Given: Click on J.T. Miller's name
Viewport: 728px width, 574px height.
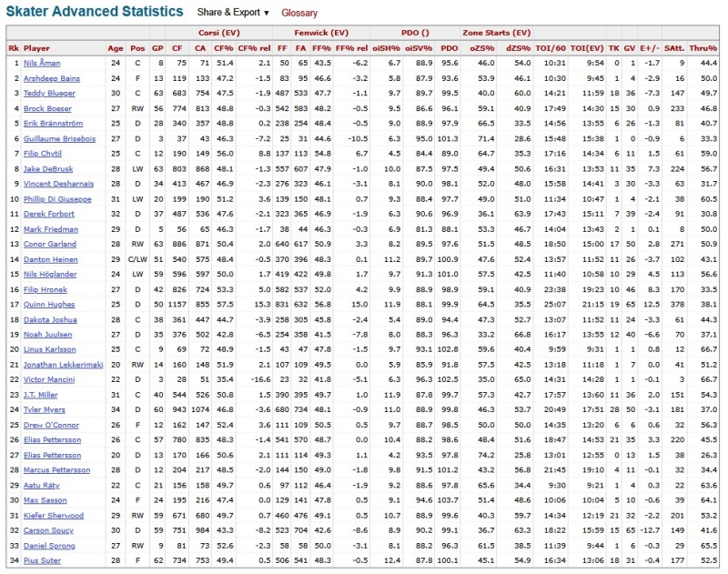Looking at the screenshot, I should point(44,395).
